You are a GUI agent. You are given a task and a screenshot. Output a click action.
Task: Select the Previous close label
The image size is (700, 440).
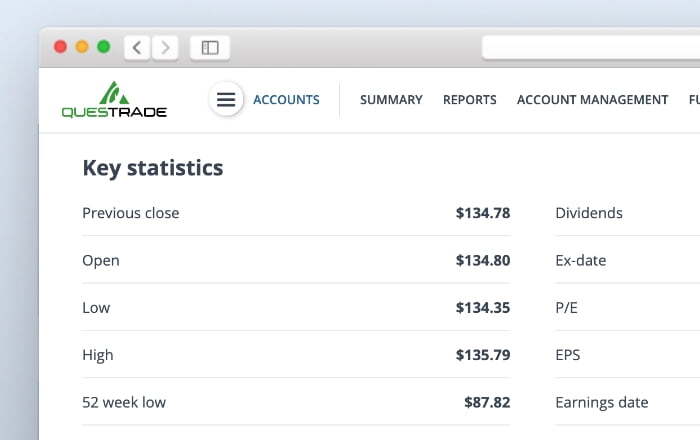[131, 213]
